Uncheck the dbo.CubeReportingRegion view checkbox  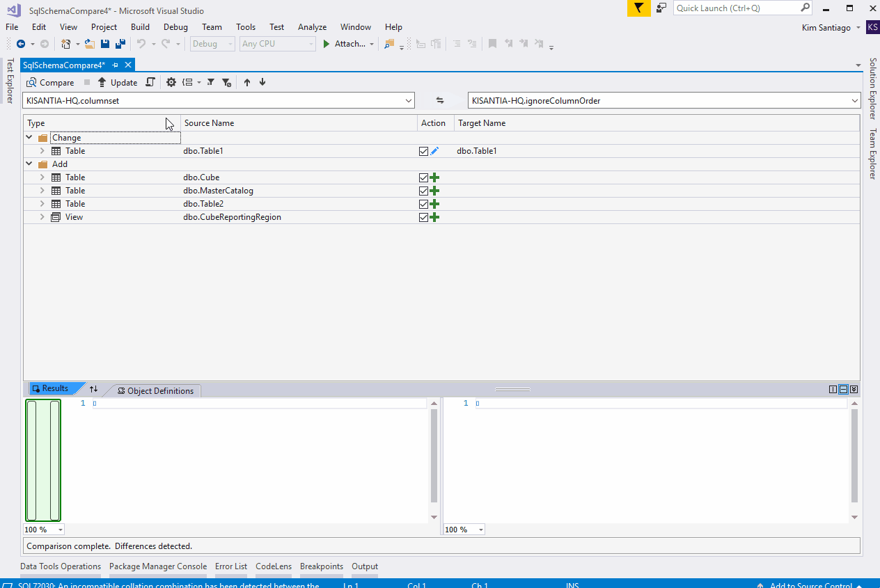point(423,217)
